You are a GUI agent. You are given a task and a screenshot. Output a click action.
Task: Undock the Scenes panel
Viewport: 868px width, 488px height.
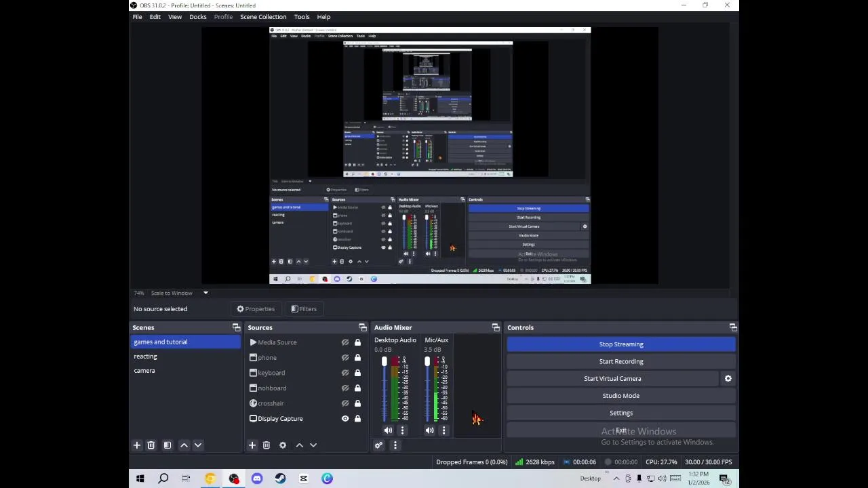[236, 327]
